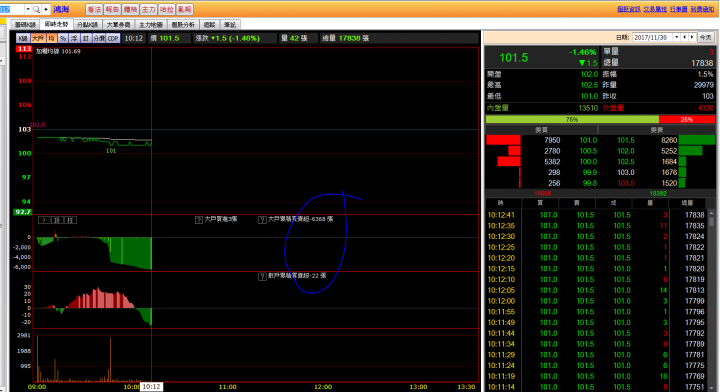Open the 行事曆 calendar link

[x=679, y=9]
